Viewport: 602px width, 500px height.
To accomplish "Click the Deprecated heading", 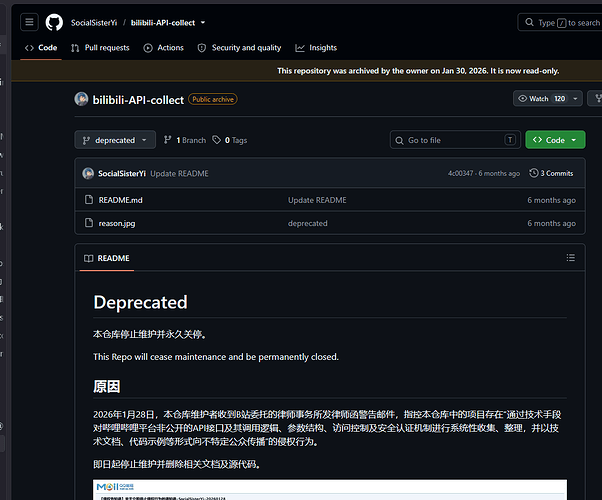I will pos(141,302).
